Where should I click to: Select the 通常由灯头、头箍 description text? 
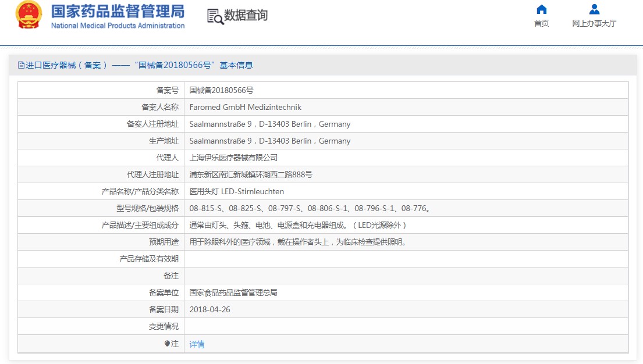298,225
